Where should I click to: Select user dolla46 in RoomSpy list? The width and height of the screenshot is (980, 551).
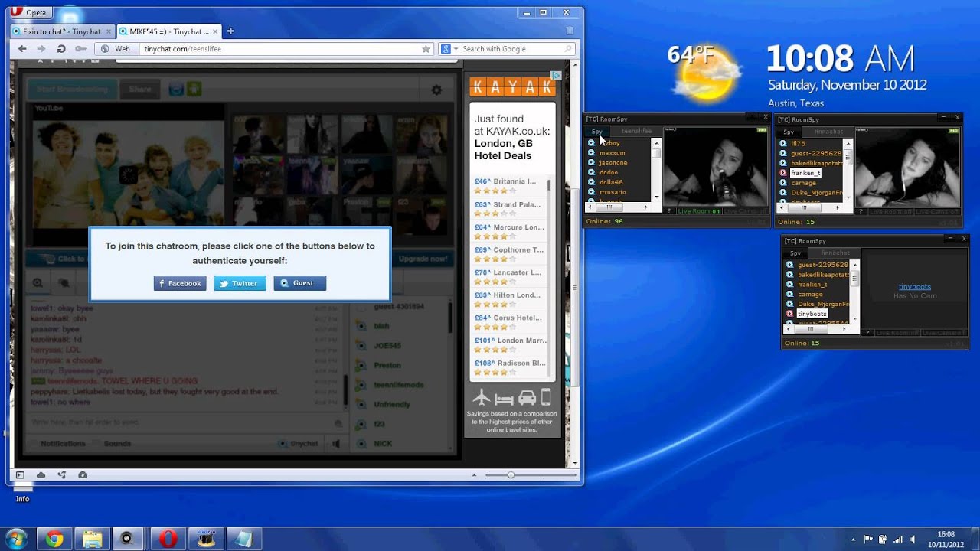point(611,182)
